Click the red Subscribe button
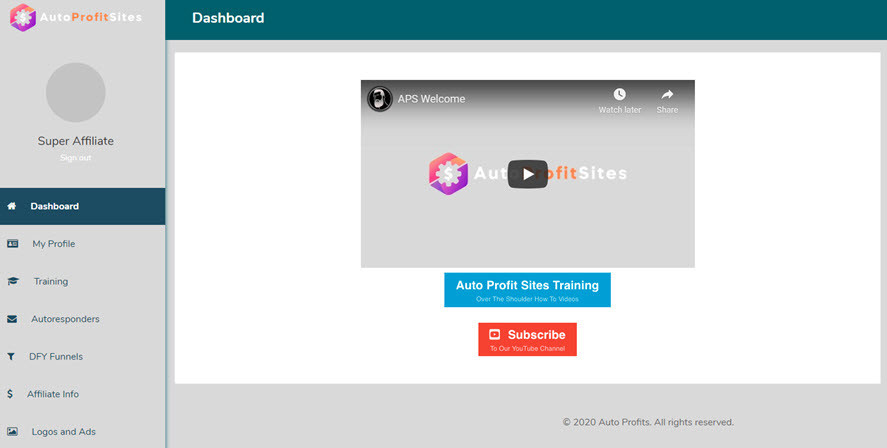The height and width of the screenshot is (448, 887). pos(527,339)
